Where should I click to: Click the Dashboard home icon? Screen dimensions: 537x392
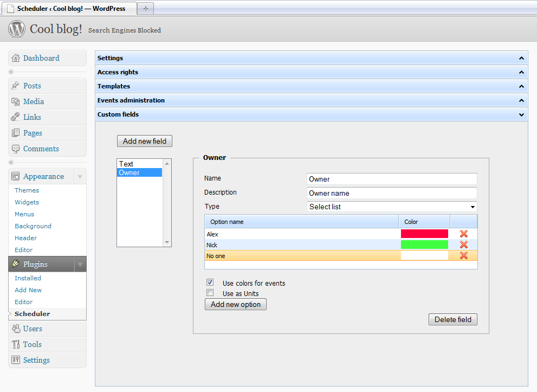coord(16,59)
